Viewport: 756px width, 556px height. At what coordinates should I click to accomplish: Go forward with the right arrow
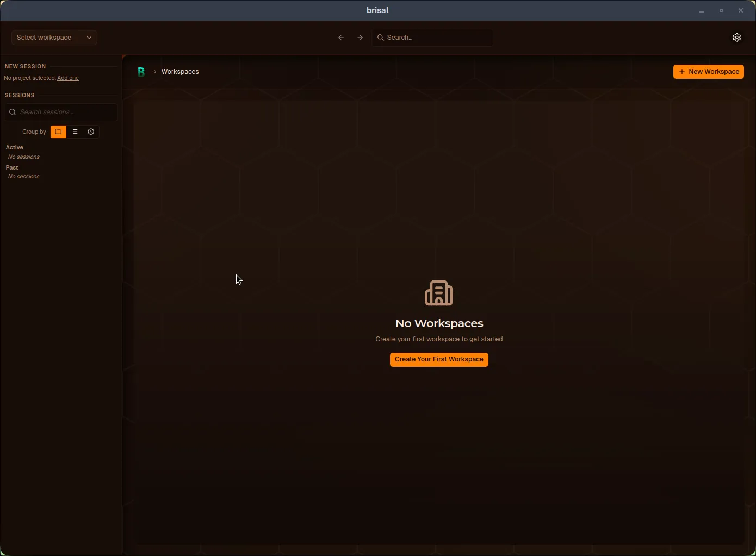coord(360,38)
